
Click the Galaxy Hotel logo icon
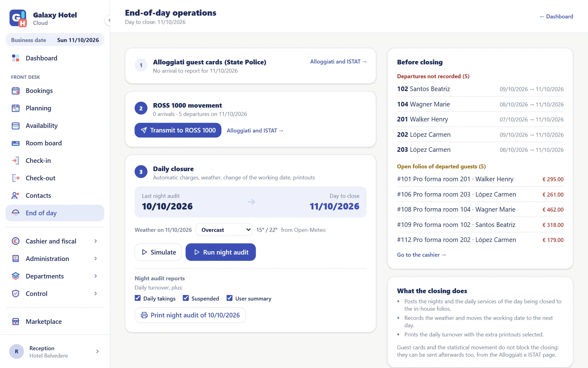[x=18, y=18]
